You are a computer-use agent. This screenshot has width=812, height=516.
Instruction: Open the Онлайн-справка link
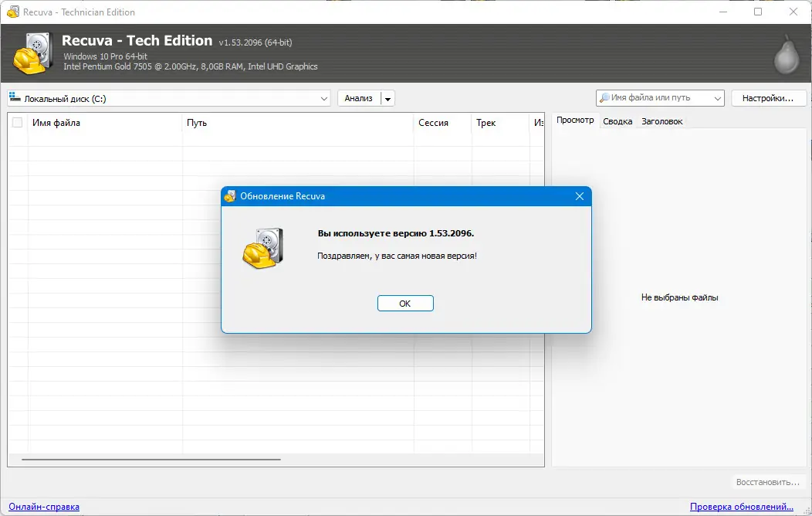[44, 507]
